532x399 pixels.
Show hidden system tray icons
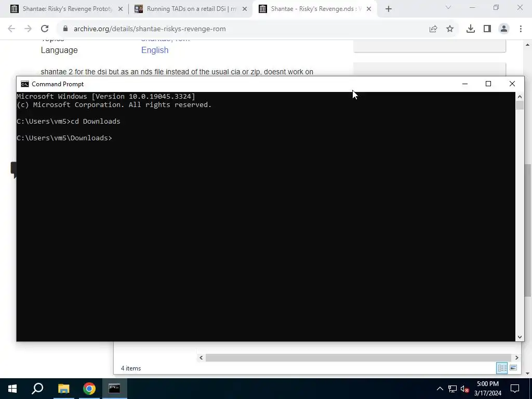[x=440, y=389]
